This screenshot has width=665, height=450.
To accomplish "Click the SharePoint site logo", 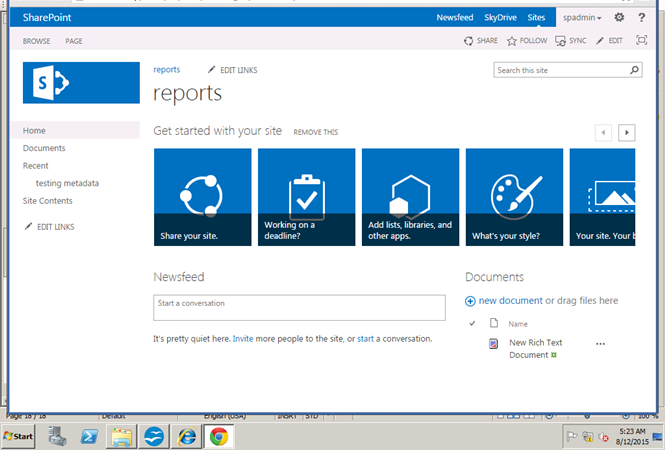I will pos(81,83).
